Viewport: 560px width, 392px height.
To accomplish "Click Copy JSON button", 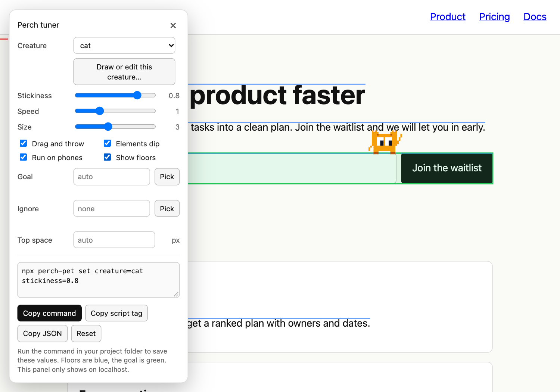I will coord(43,333).
